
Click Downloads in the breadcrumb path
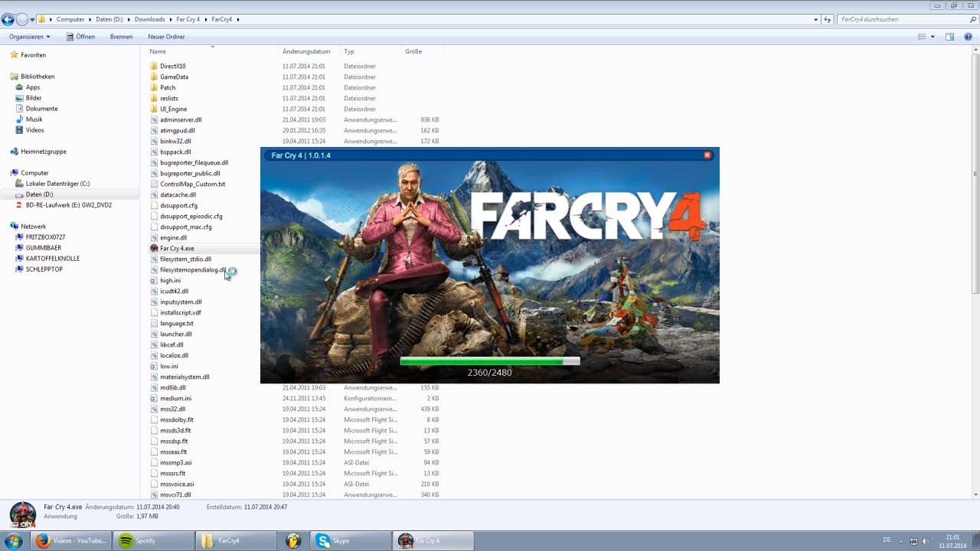point(149,19)
